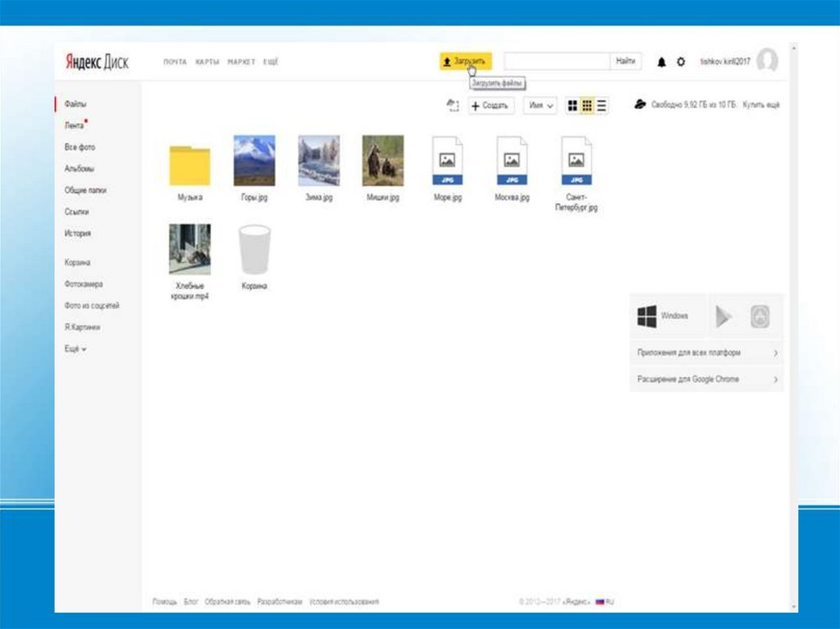Open the Имя sort dropdown

540,106
